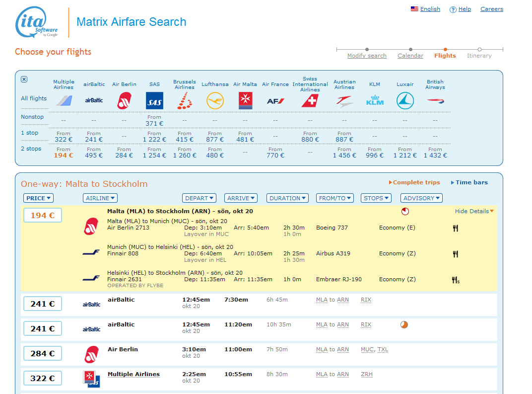Go to the Calendar step

pos(410,56)
